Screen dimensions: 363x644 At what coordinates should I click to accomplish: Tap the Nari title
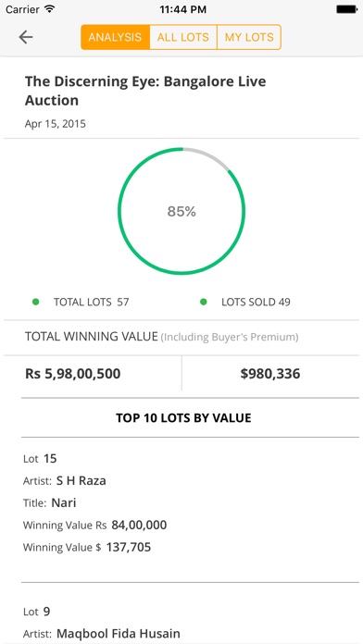(64, 502)
